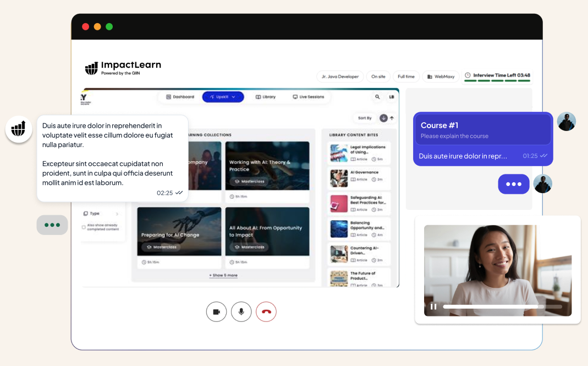Enable 'Also show already completed content' checkbox
This screenshot has height=366, width=588.
pos(84,227)
